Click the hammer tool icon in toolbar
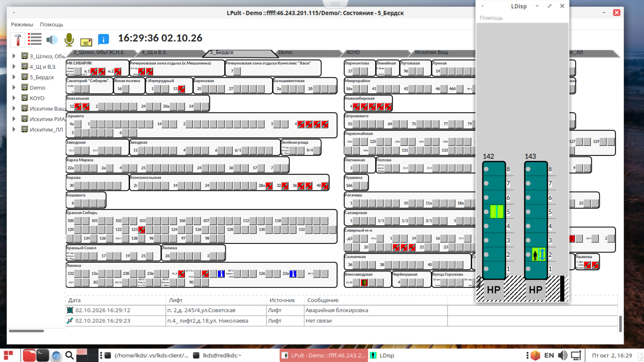644x362 pixels. (x=18, y=40)
